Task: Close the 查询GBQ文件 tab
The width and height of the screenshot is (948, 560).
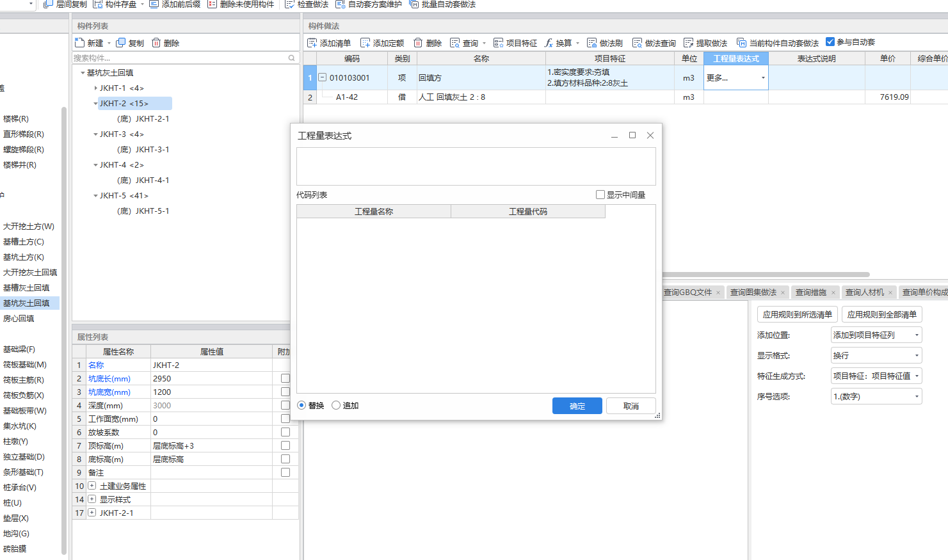Action: tap(718, 292)
